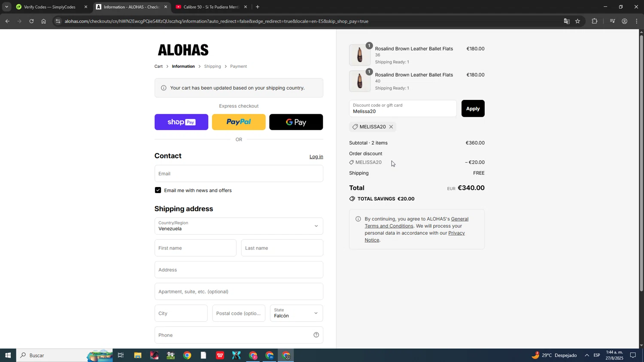This screenshot has height=362, width=644.
Task: Open the Windows Start menu
Action: [x=8, y=356]
